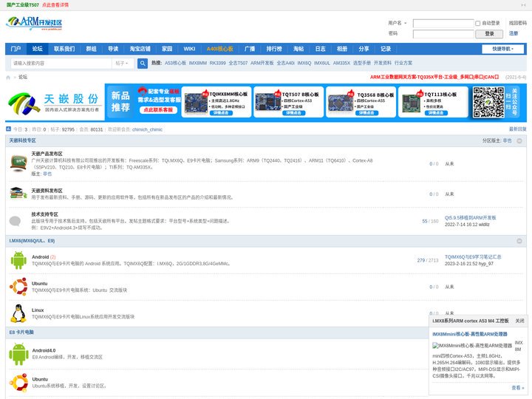Click the ARM开发社区 site logo
The width and height of the screenshot is (532, 399).
34,23
